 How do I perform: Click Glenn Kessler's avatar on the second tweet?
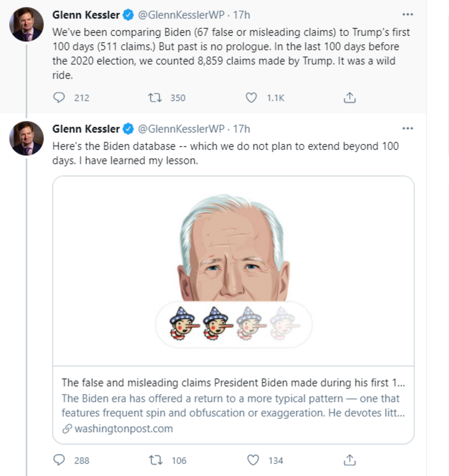tap(27, 138)
